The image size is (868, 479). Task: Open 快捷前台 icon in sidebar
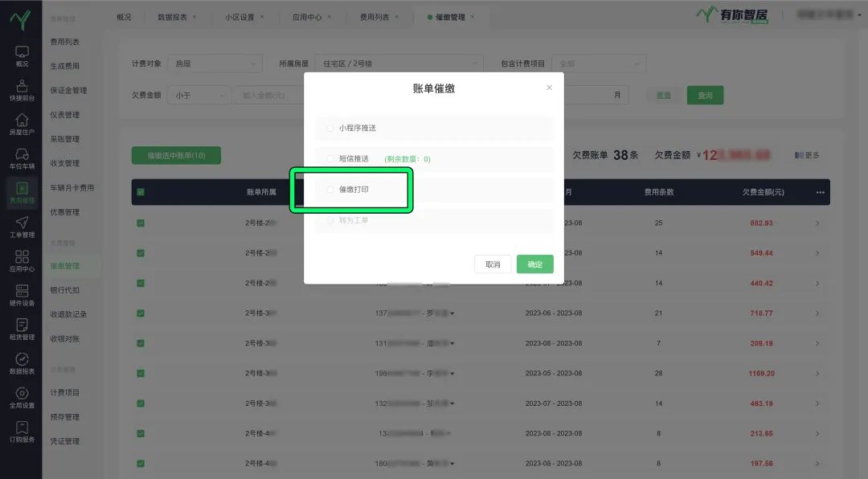pyautogui.click(x=22, y=90)
